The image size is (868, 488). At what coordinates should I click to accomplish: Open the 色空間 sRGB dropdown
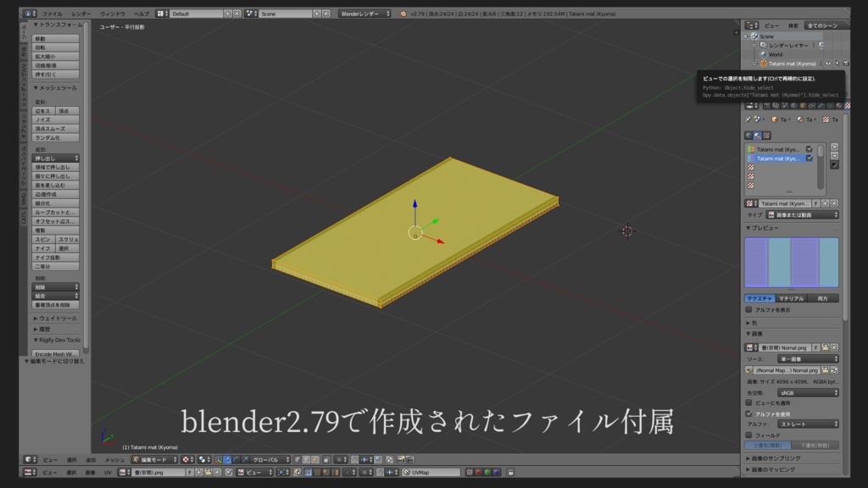[x=808, y=393]
